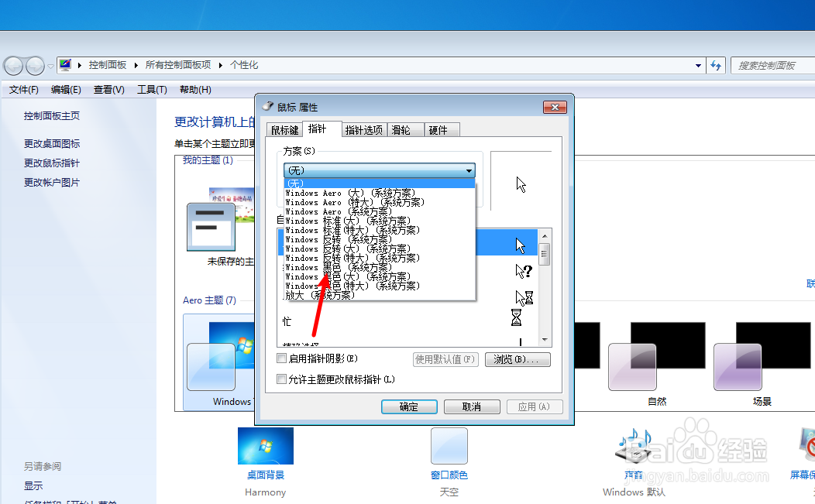This screenshot has width=815, height=504.
Task: Click the mouse icon in the dialog title bar
Action: (268, 107)
